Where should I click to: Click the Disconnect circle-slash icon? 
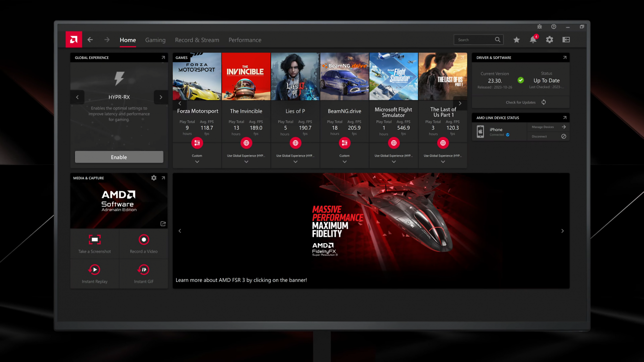(563, 136)
